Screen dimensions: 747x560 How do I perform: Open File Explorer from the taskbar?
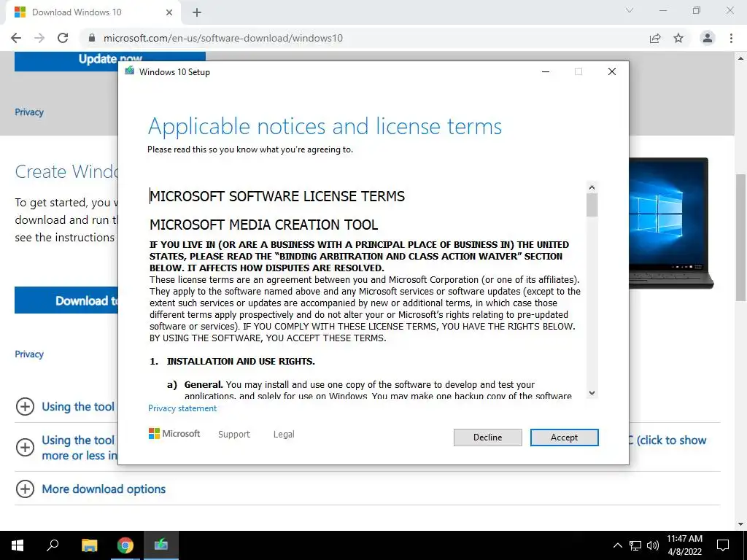coord(89,545)
